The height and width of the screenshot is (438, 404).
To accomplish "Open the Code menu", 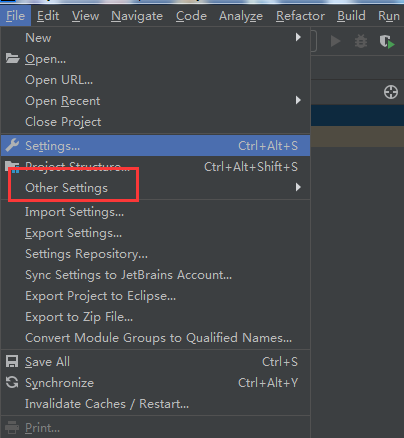I will coord(191,16).
